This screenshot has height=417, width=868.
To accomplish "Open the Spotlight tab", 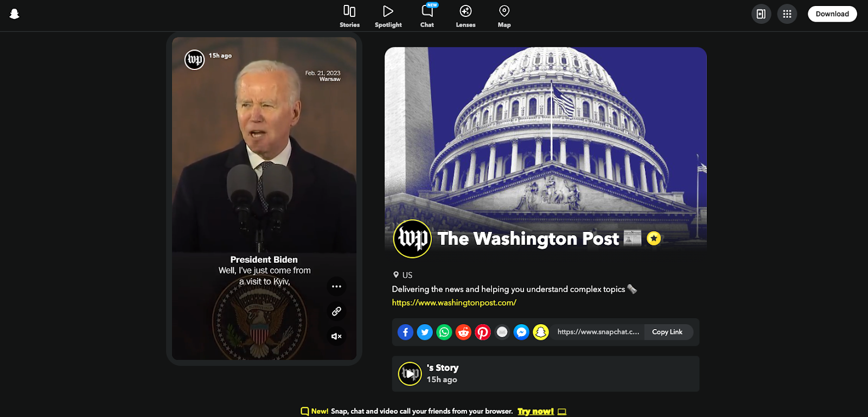I will click(x=388, y=16).
